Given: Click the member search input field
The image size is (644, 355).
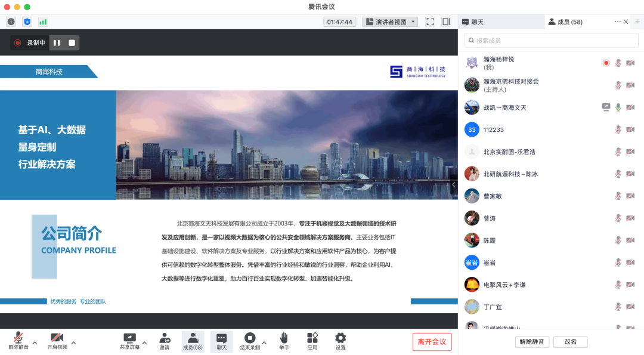Looking at the screenshot, I should (551, 41).
